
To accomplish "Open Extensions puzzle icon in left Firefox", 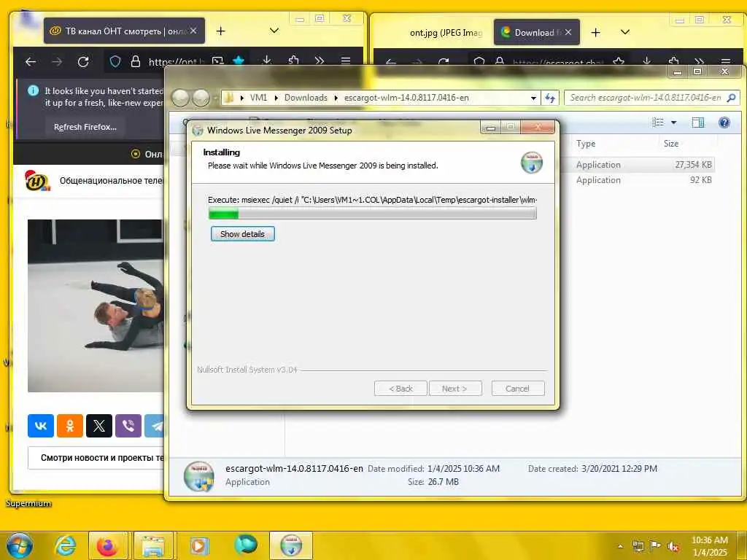I will click(x=293, y=61).
